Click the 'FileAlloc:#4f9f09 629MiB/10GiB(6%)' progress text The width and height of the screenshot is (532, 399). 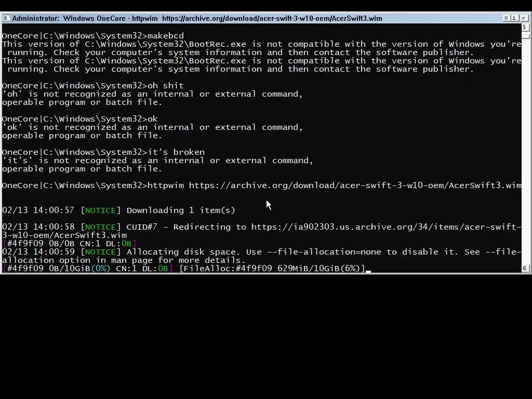(x=272, y=269)
